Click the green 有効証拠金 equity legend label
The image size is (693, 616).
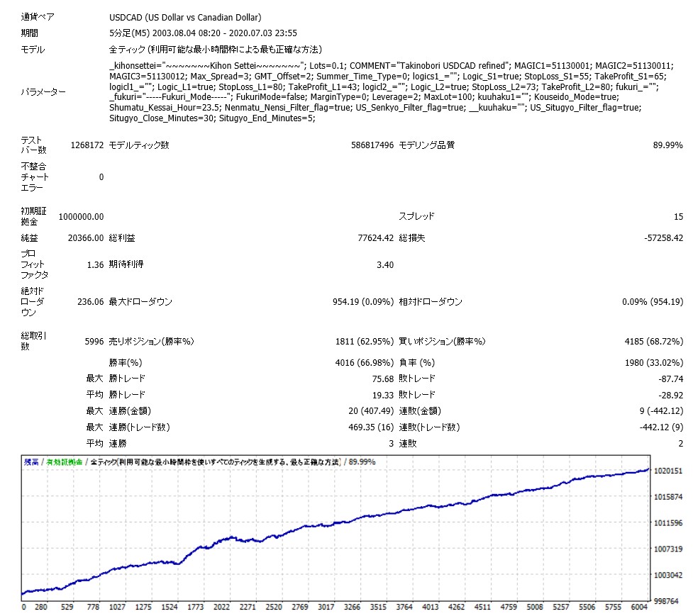point(65,462)
